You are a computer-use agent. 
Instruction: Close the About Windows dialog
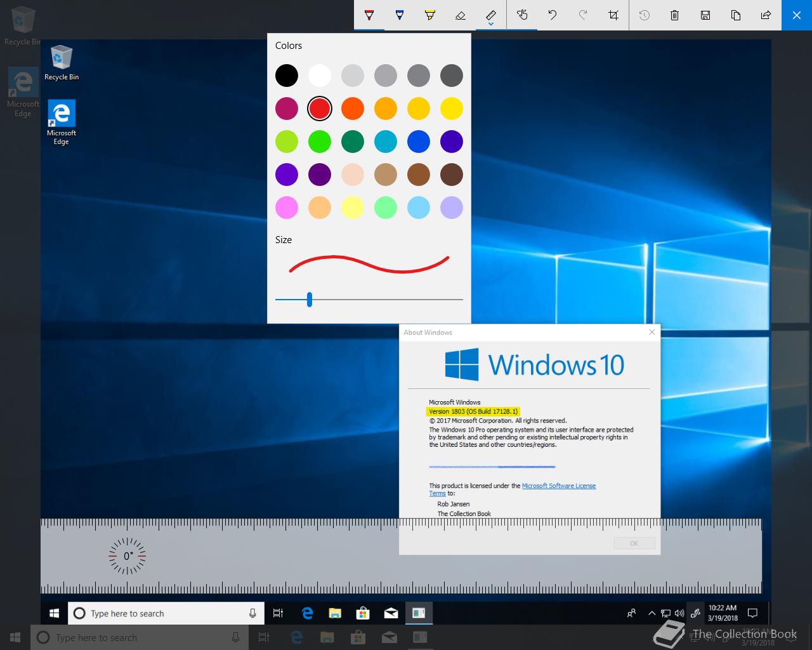652,332
